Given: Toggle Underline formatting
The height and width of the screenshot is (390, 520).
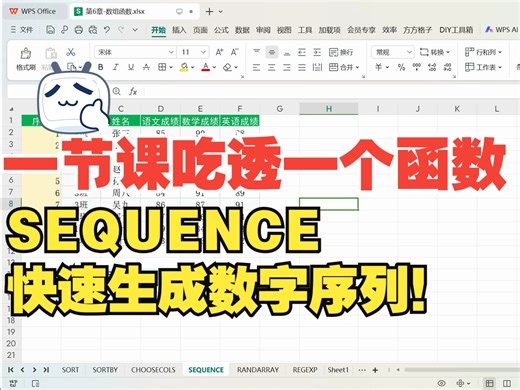Looking at the screenshot, I should [x=131, y=67].
